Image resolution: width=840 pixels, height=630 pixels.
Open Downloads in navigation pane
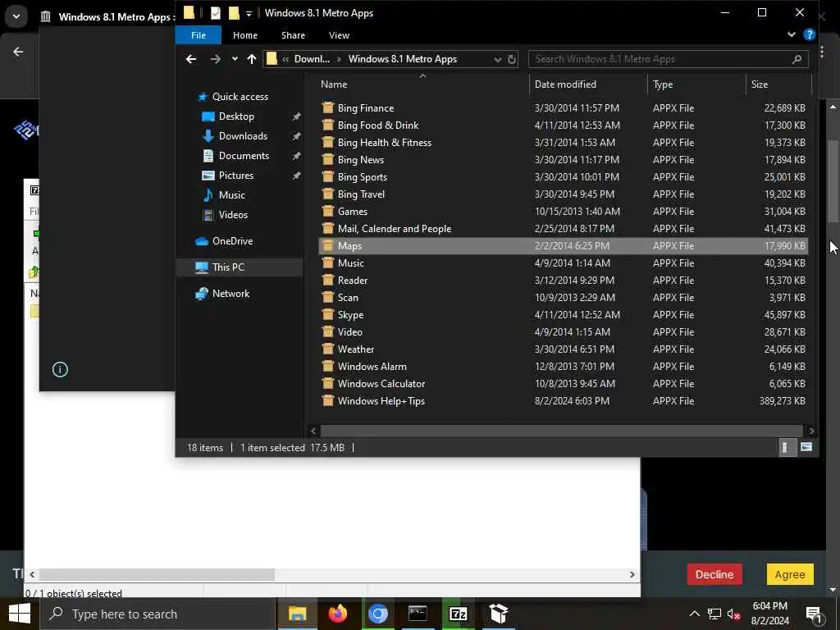point(243,136)
